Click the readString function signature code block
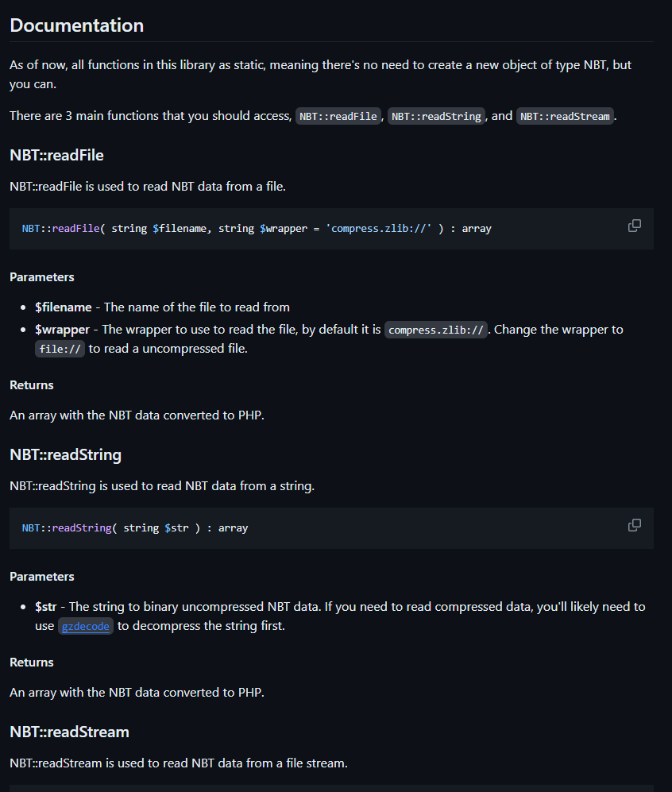The width and height of the screenshot is (672, 792). coord(331,528)
